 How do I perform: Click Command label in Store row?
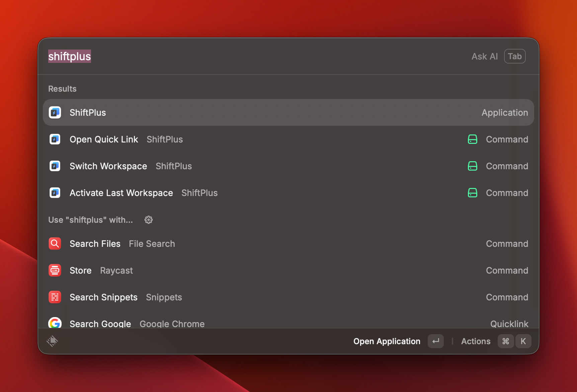[507, 270]
